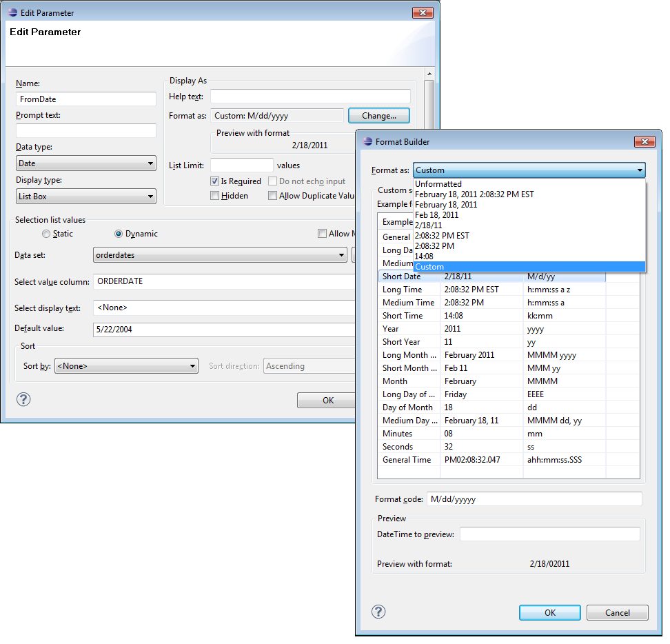The image size is (670, 644).
Task: Enable the Hidden checkbox
Action: [214, 195]
